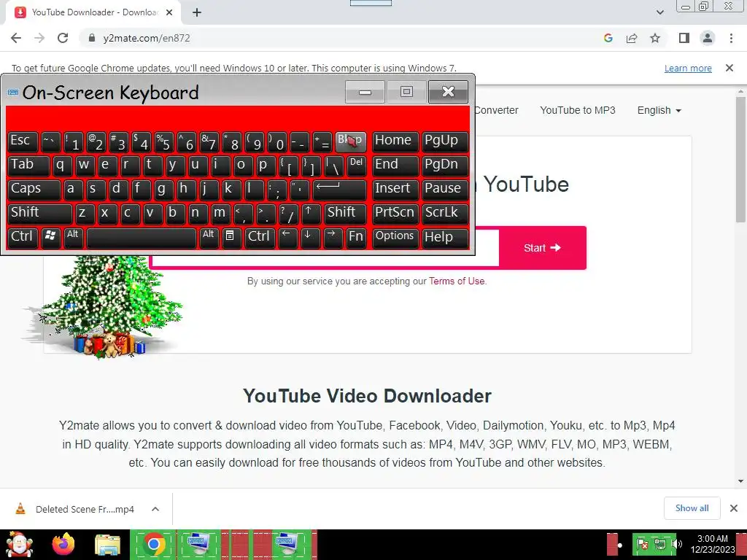Screen dimensions: 747x560
Task: Select the YouTube Downloader tab
Action: (93, 12)
